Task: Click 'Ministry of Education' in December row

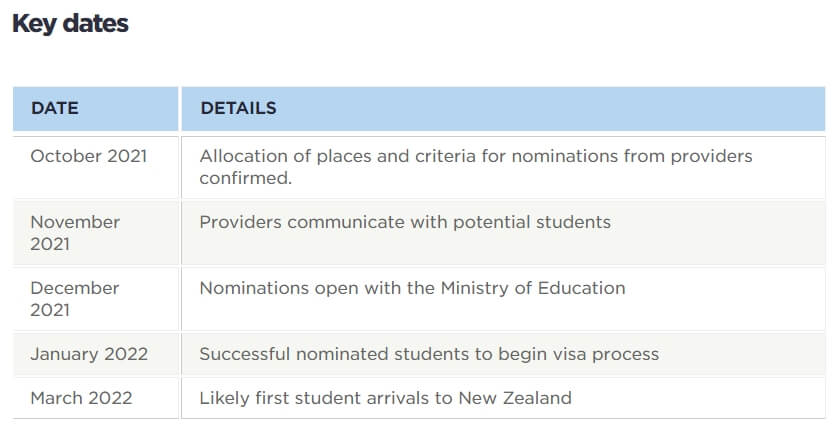Action: tap(533, 288)
